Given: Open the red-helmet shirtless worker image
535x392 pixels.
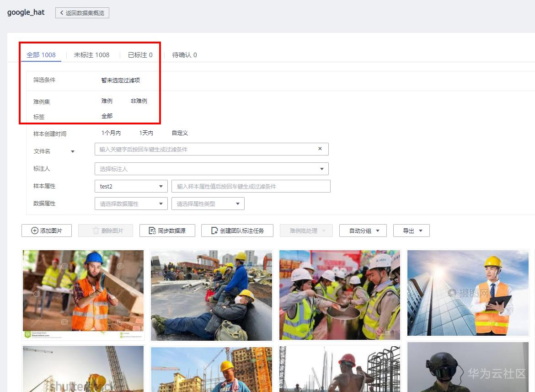Looking at the screenshot, I should pos(339,369).
